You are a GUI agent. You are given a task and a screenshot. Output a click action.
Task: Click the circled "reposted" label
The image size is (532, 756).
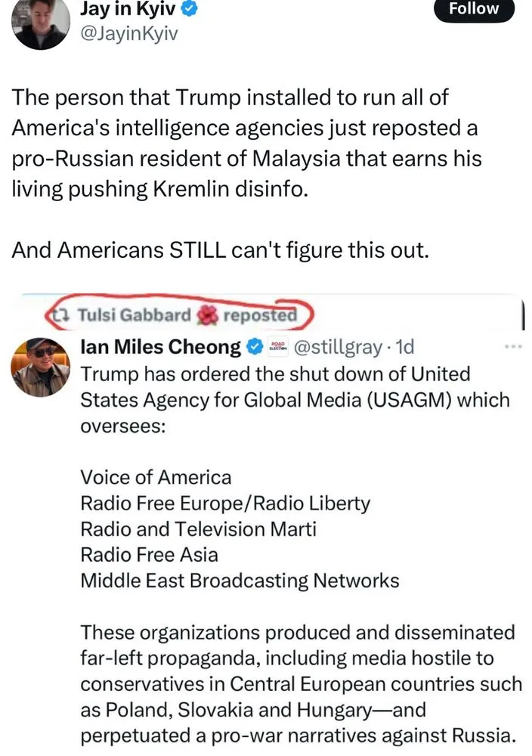tap(259, 315)
